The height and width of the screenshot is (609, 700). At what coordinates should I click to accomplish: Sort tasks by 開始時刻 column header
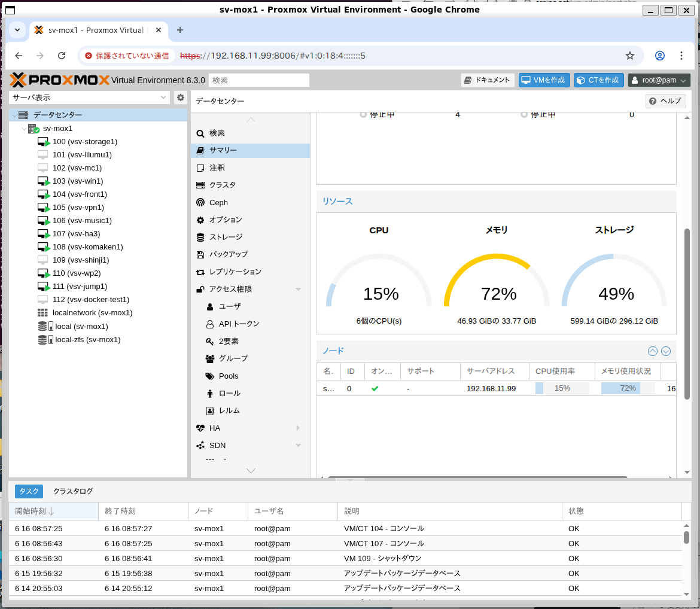(54, 511)
